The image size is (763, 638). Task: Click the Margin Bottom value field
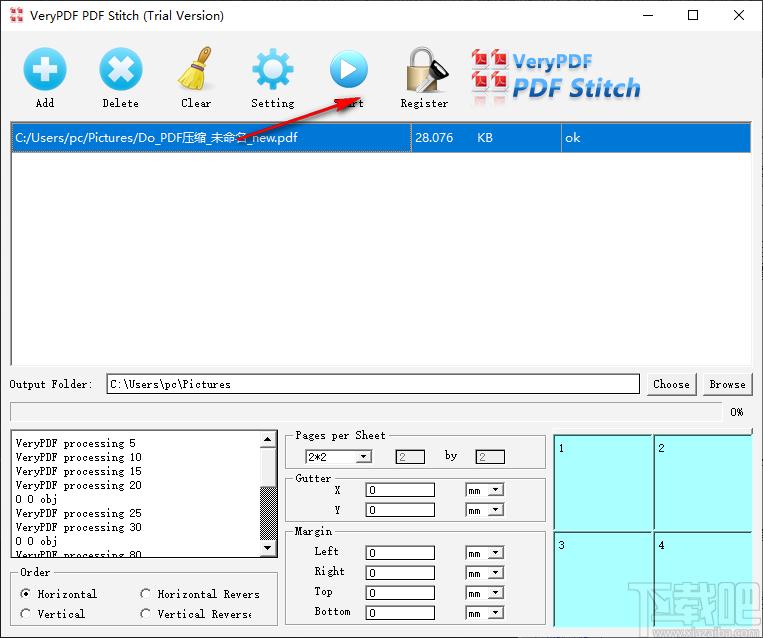pos(400,613)
